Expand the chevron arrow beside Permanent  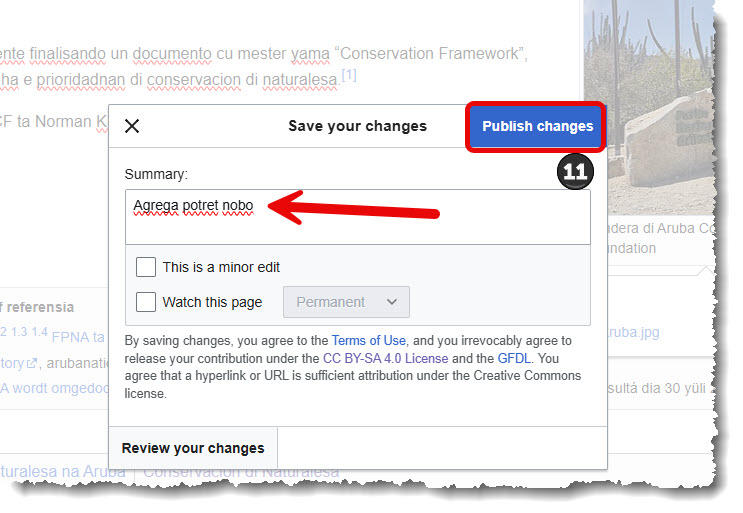[391, 302]
